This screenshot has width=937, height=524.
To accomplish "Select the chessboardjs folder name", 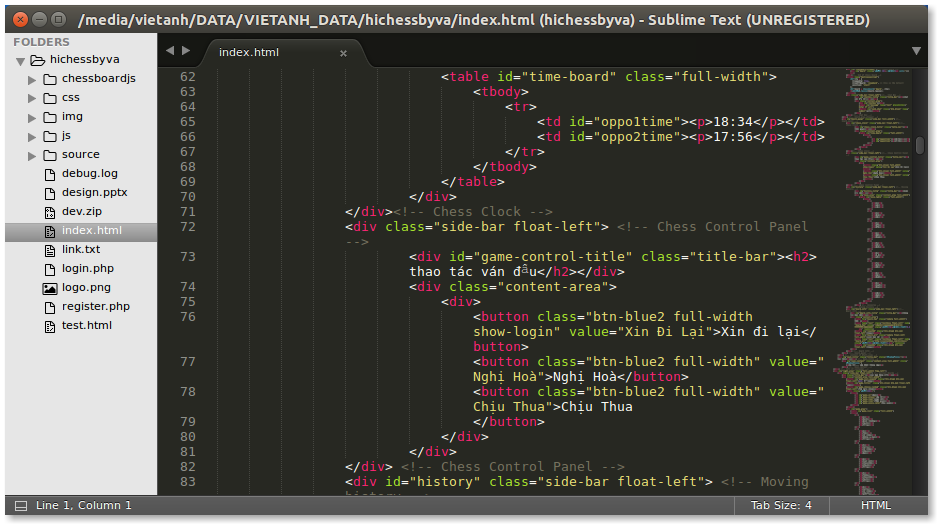I will 99,78.
